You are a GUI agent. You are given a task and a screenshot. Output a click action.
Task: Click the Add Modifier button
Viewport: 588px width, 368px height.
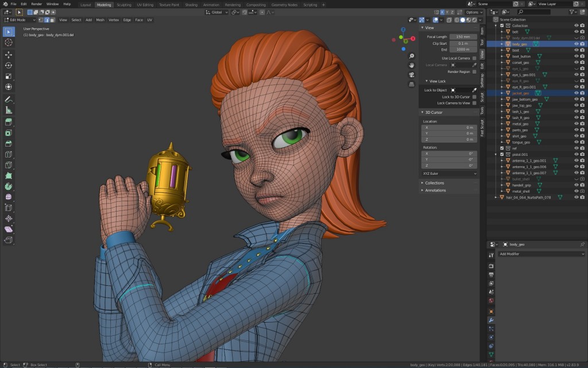pos(541,254)
